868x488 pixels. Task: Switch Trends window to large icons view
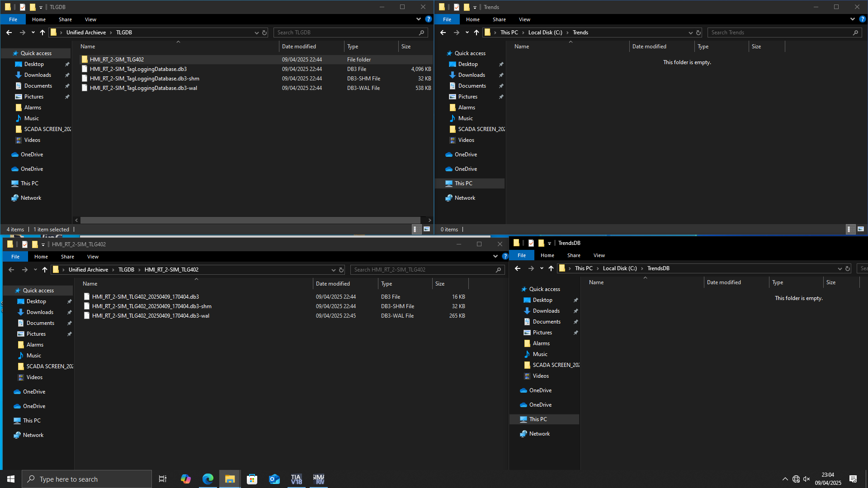861,230
